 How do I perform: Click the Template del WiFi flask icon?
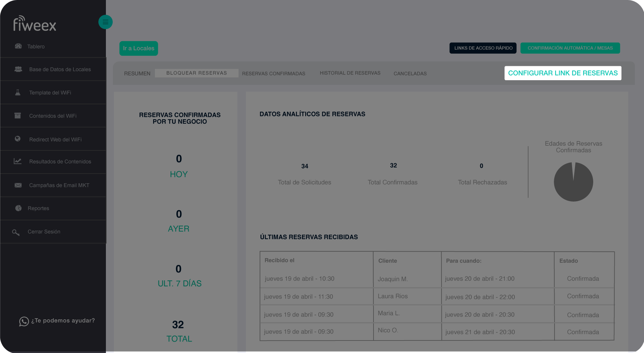click(18, 92)
